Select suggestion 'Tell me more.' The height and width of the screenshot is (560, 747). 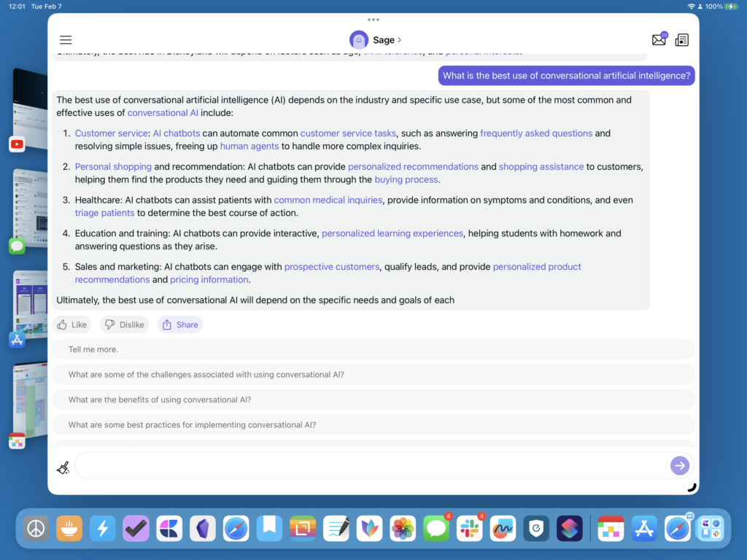click(x=373, y=349)
